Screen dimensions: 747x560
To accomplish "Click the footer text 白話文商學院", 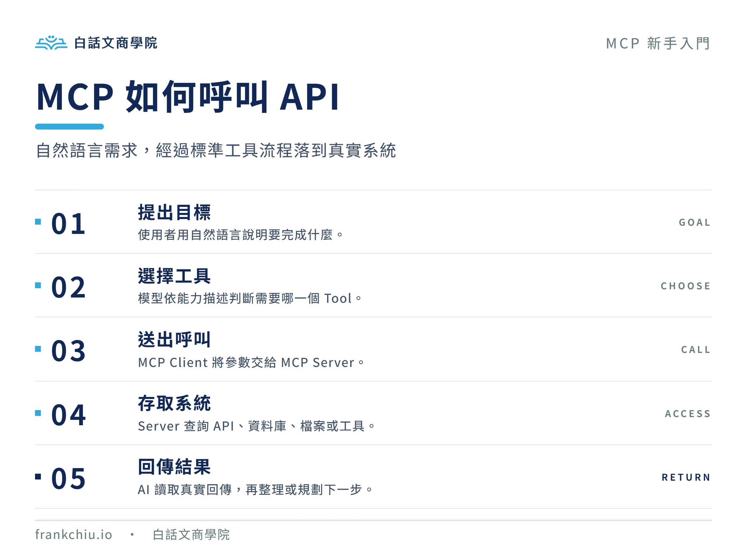I will 191,535.
